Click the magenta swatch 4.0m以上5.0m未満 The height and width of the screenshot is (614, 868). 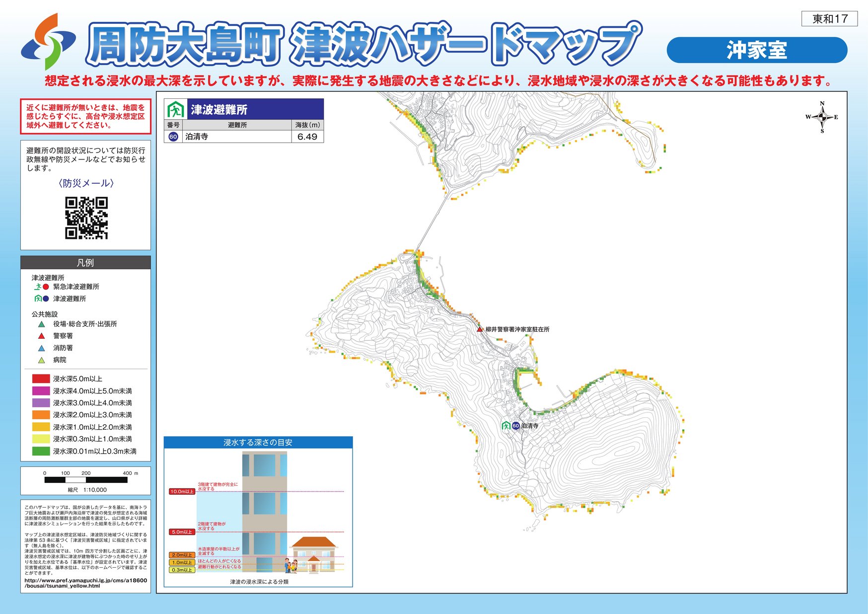pos(41,391)
